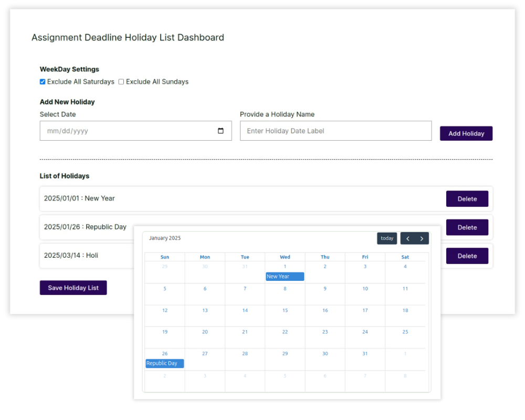525x420 pixels.
Task: Delete the New Year holiday
Action: point(467,199)
